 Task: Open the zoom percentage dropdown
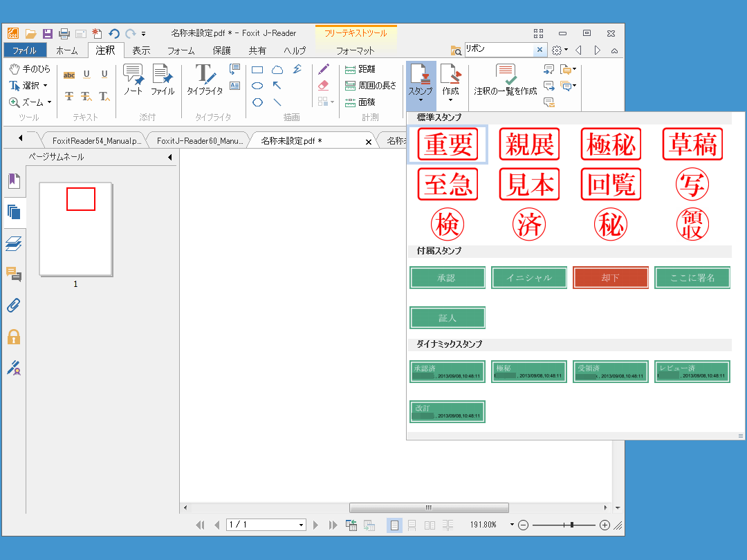512,525
